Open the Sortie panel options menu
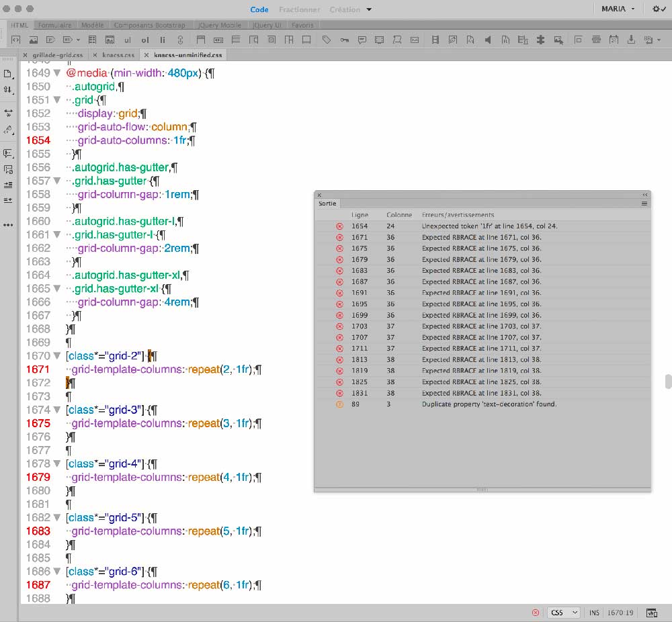The height and width of the screenshot is (622, 672). (x=644, y=204)
